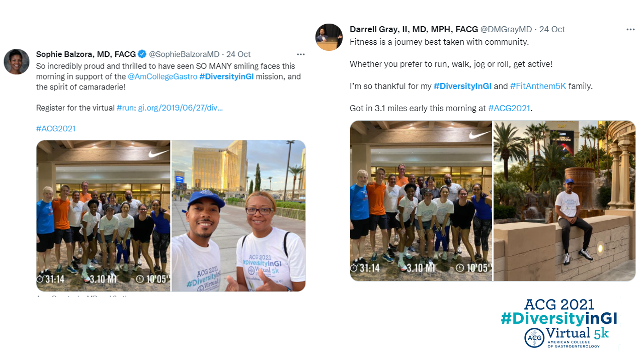Image resolution: width=644 pixels, height=362 pixels.
Task: Open #DiversityInGI hashtag in Darrell's tweet
Action: [462, 86]
